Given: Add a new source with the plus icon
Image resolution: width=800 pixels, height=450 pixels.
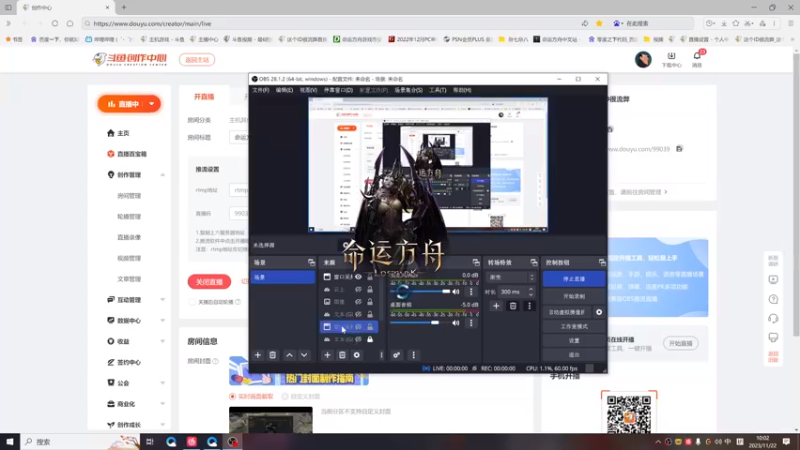Looking at the screenshot, I should point(327,355).
